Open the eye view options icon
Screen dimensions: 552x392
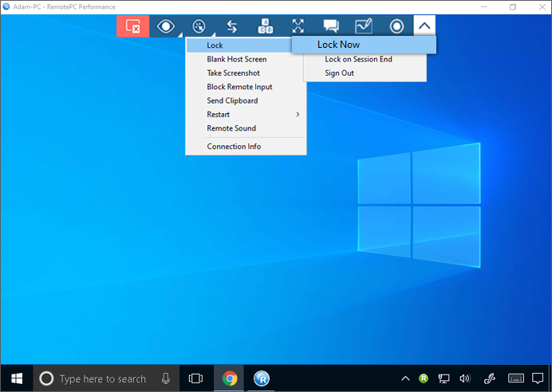[x=166, y=26]
